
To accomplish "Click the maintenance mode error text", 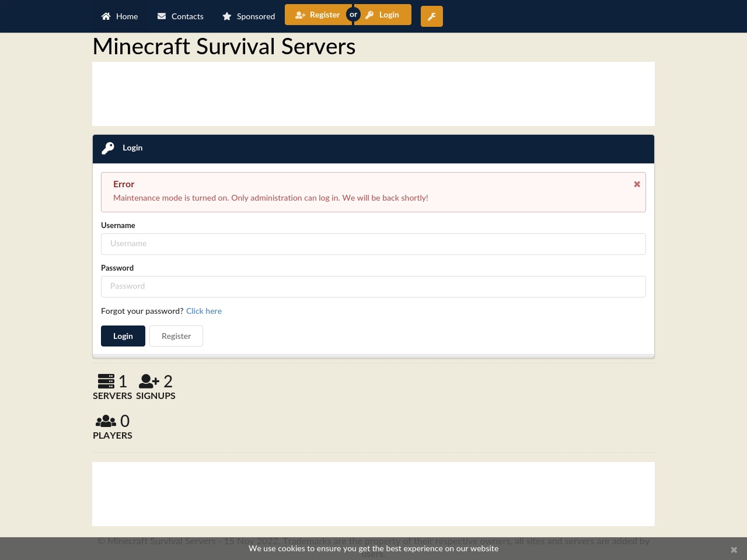I will point(271,198).
